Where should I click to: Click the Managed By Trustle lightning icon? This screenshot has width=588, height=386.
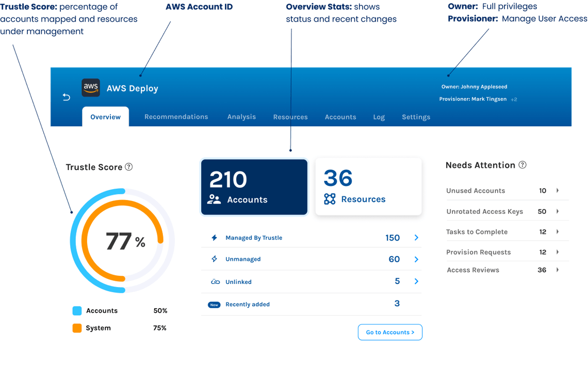tap(214, 238)
